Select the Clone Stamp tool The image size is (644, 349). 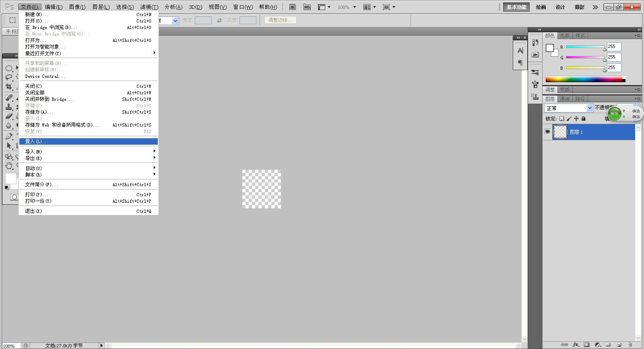[8, 107]
